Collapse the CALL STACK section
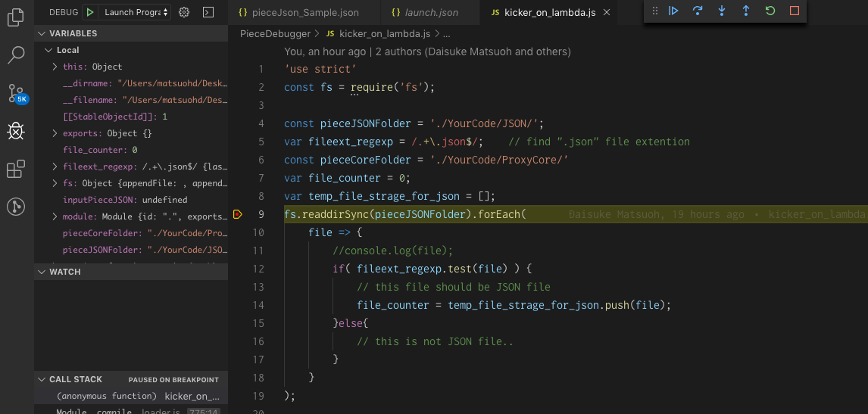Screen dimensions: 868x414 [x=42, y=380]
